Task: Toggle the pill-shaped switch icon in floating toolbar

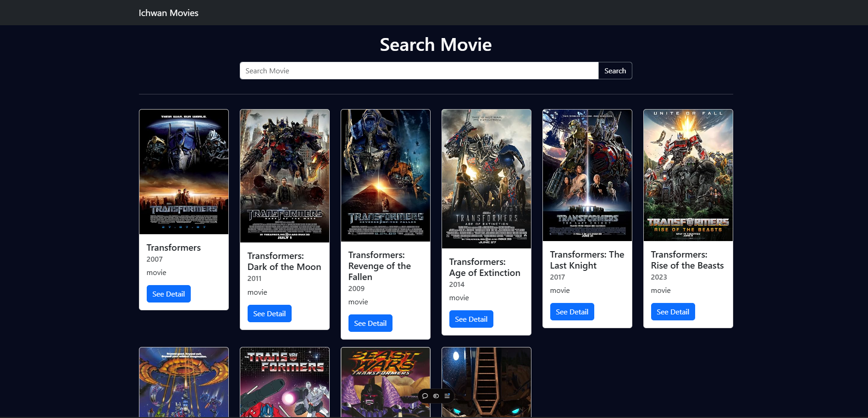Action: tap(436, 396)
